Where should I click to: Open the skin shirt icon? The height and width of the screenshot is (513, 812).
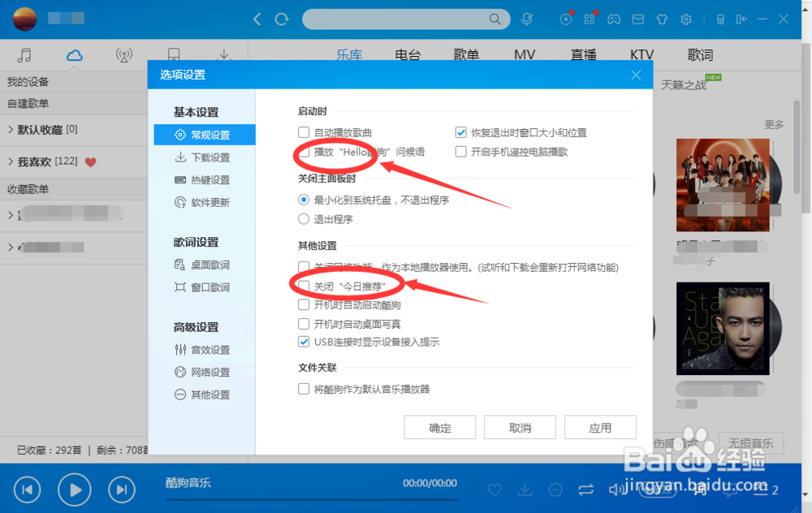pos(662,19)
